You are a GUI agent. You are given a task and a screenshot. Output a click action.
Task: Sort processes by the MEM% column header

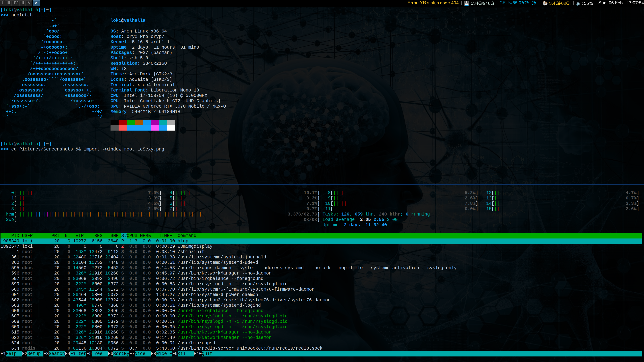click(x=146, y=236)
